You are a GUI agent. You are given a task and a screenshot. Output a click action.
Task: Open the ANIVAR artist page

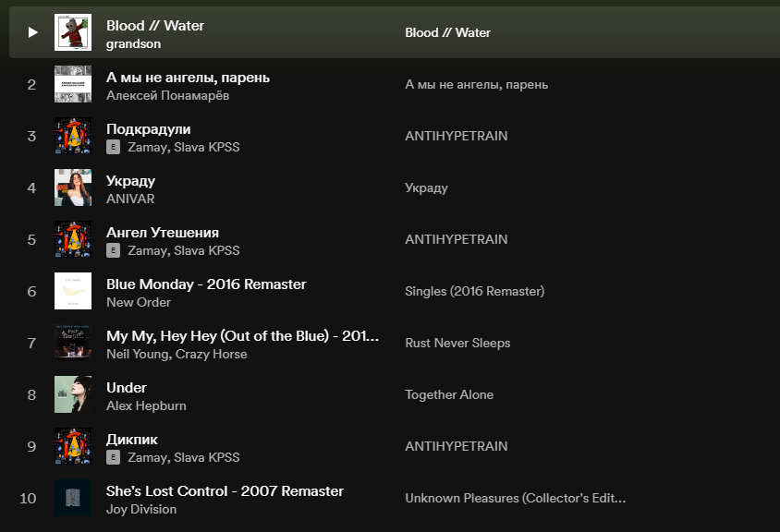tap(130, 199)
